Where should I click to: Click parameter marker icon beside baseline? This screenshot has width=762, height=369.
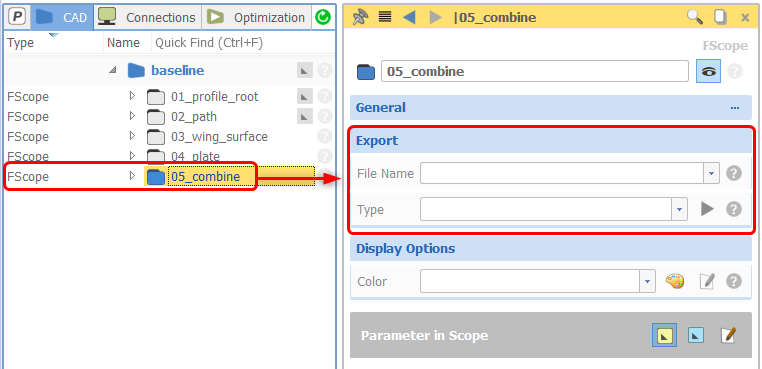coord(304,71)
